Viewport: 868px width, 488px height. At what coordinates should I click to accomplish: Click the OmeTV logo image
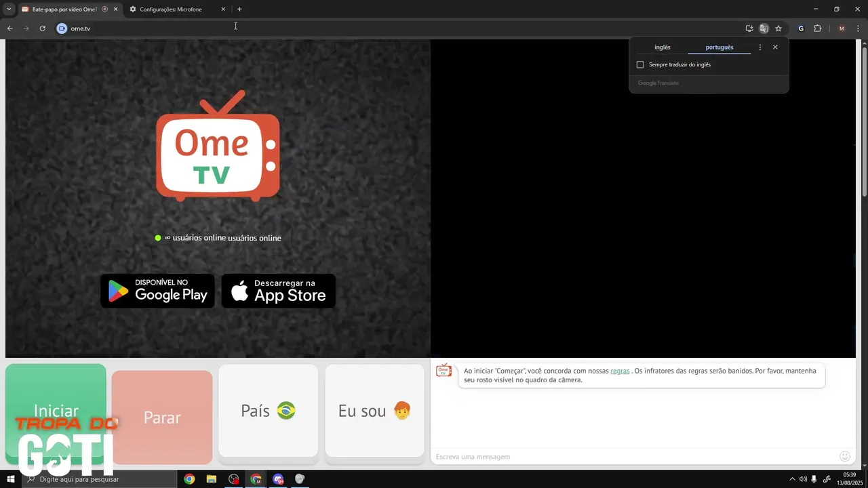coord(218,146)
